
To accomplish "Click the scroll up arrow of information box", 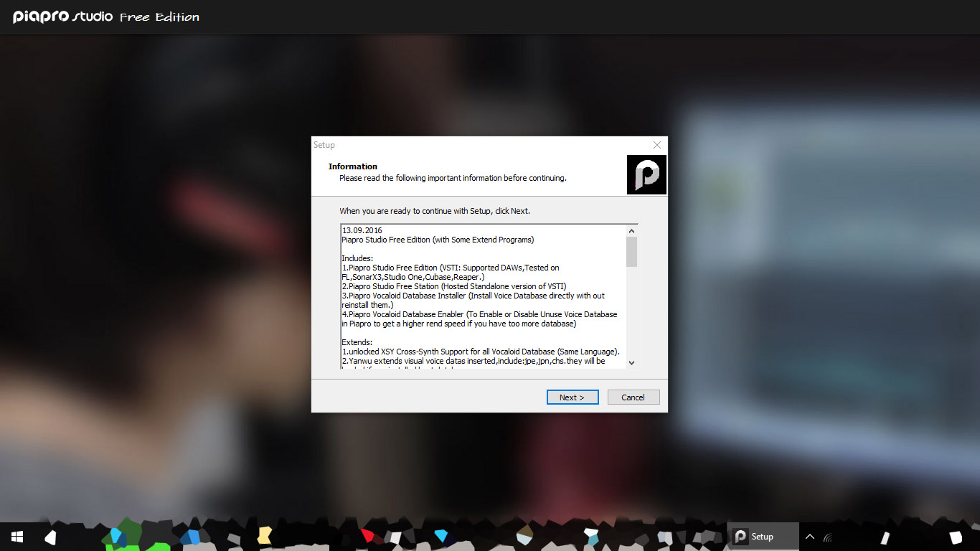I will coord(631,231).
